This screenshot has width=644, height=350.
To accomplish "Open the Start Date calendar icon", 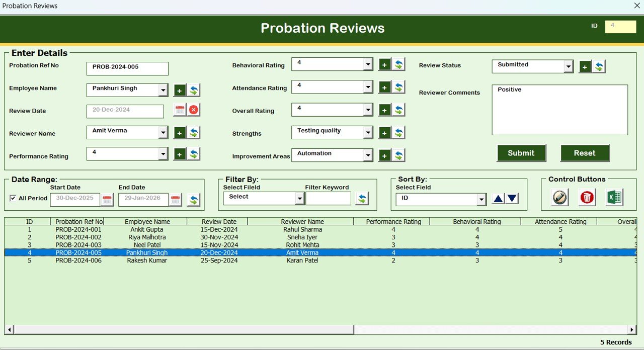I will click(107, 199).
